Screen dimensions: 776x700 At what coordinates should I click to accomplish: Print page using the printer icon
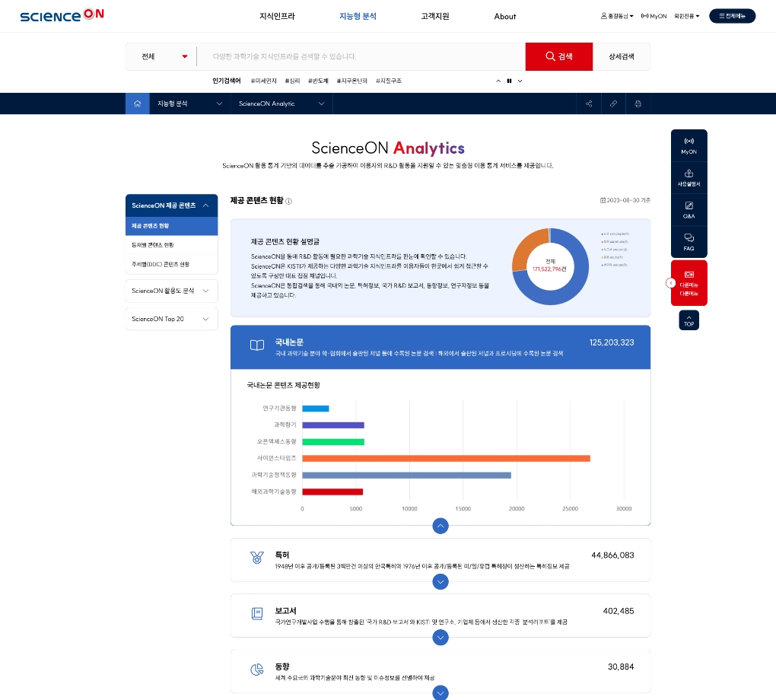638,103
